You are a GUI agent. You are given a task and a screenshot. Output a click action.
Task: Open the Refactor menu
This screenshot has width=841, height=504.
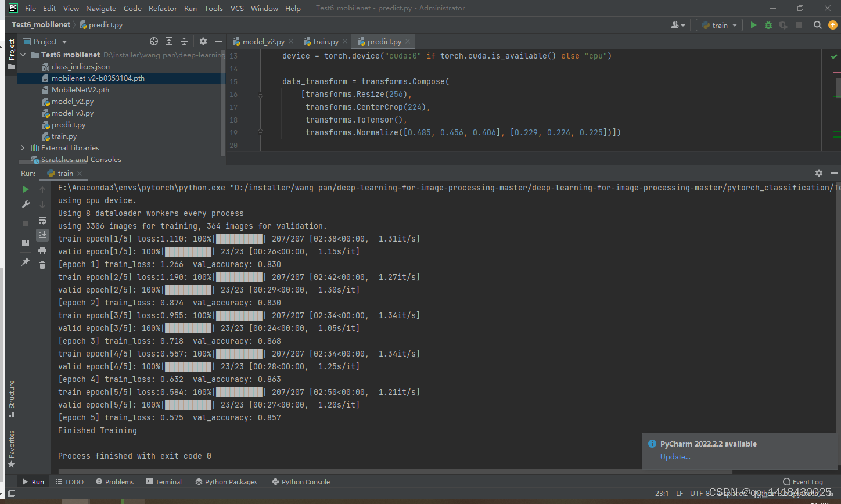click(x=163, y=8)
